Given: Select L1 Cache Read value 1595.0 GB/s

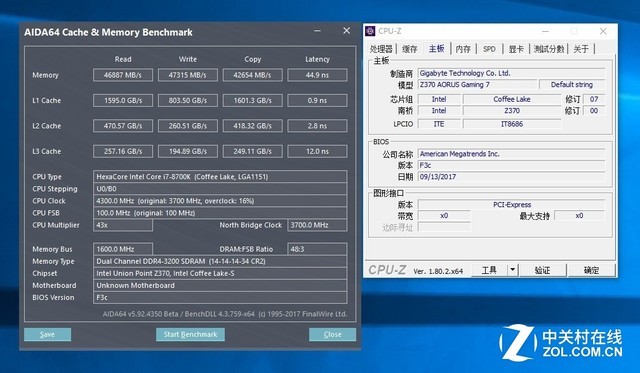Looking at the screenshot, I should pos(123,100).
